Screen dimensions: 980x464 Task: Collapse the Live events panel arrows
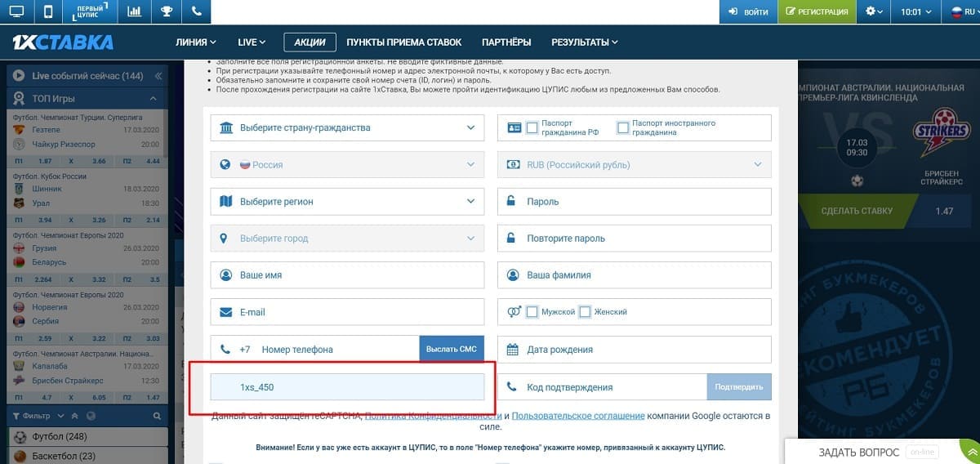click(158, 76)
